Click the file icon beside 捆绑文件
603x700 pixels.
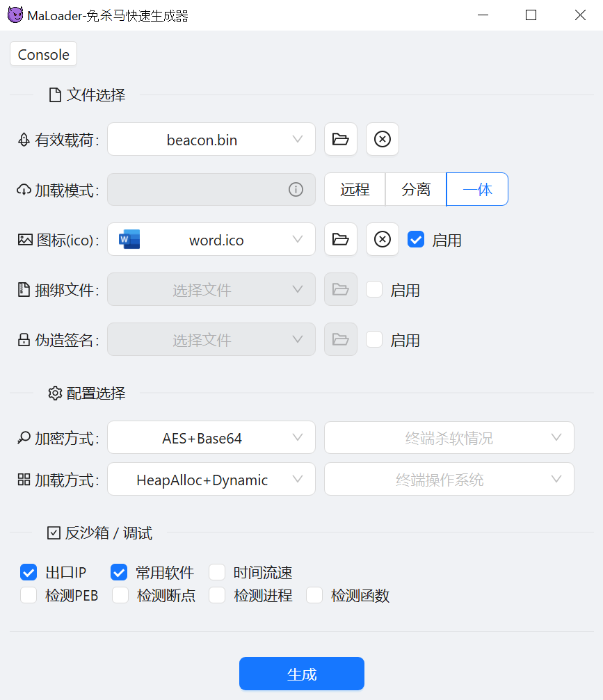(x=24, y=289)
